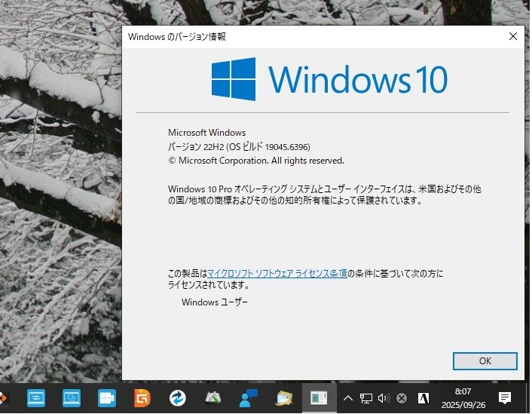Open the network status tray icon

(365, 398)
